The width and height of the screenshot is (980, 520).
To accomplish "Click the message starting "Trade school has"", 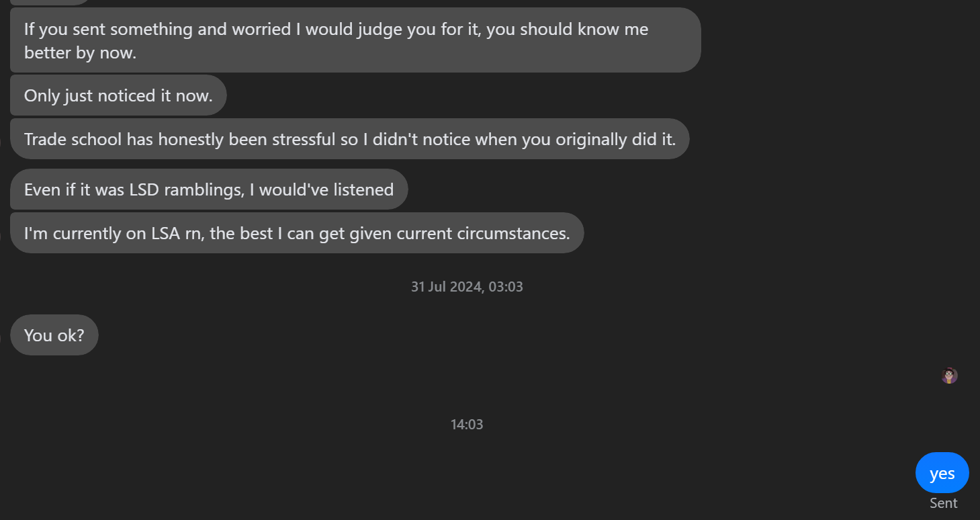I will pyautogui.click(x=349, y=139).
